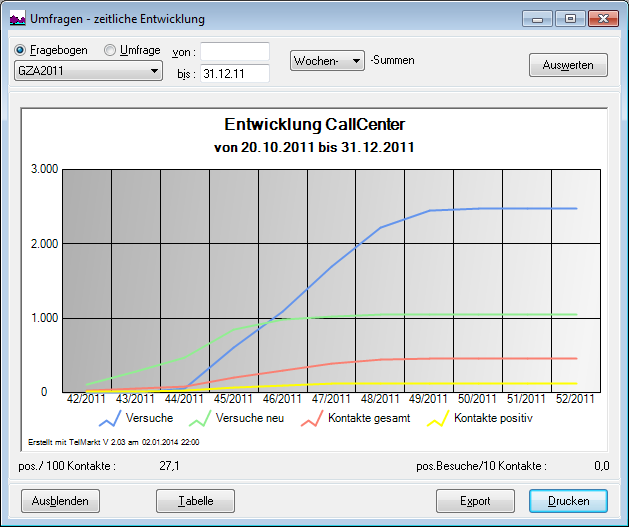Screen dimensions: 629x527
Task: Click the yellow Kontakte positiv legend icon
Action: coord(437,419)
